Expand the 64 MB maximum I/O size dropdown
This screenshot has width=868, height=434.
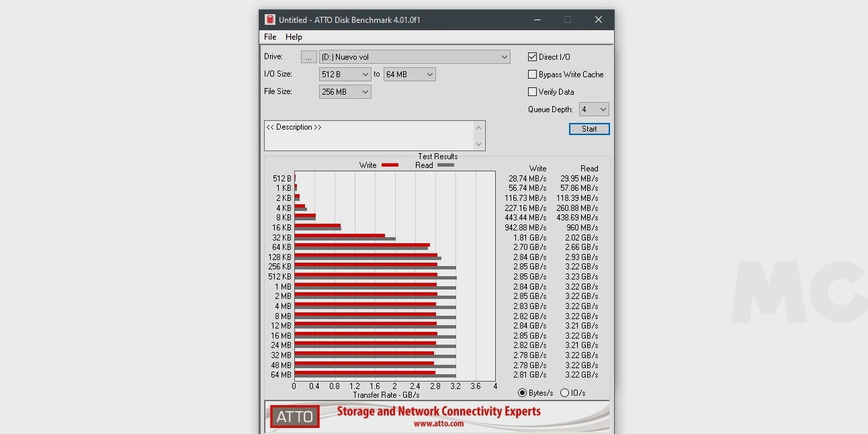click(409, 75)
